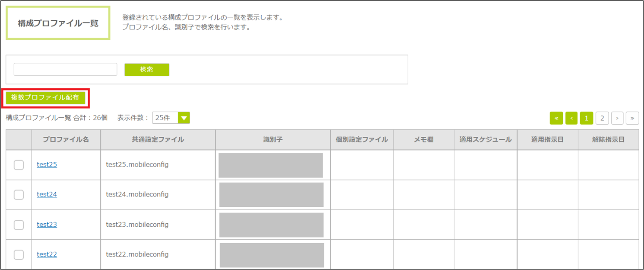Open the test22 profile link

click(47, 254)
